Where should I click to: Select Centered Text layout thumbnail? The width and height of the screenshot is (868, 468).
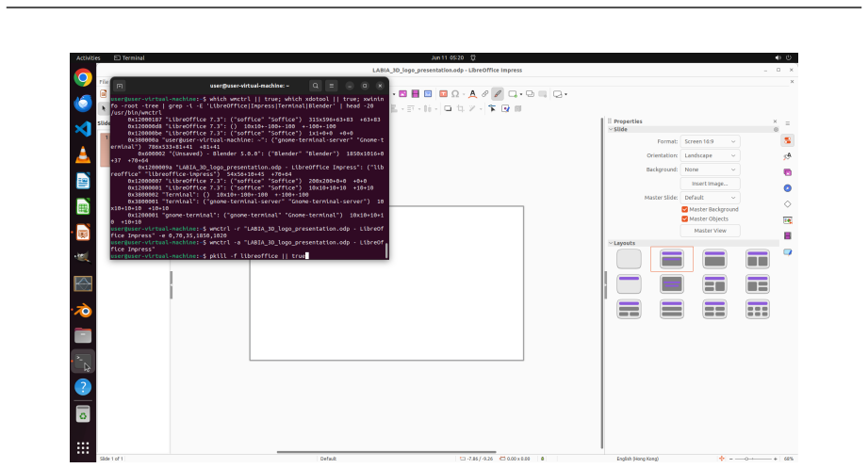click(x=671, y=284)
